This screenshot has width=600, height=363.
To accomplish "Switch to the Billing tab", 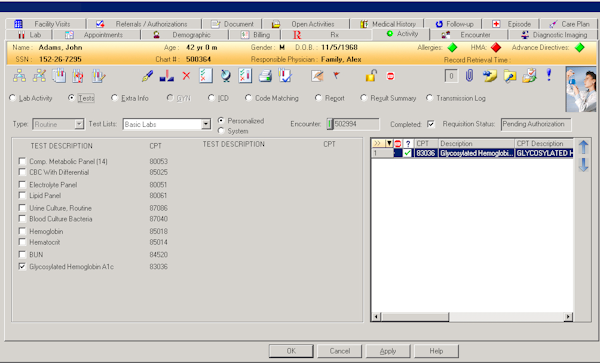I will (x=255, y=35).
